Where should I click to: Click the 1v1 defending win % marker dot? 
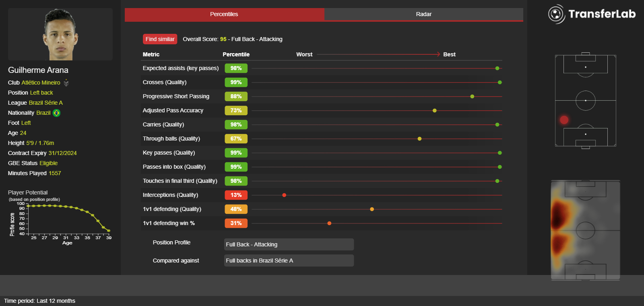(329, 223)
